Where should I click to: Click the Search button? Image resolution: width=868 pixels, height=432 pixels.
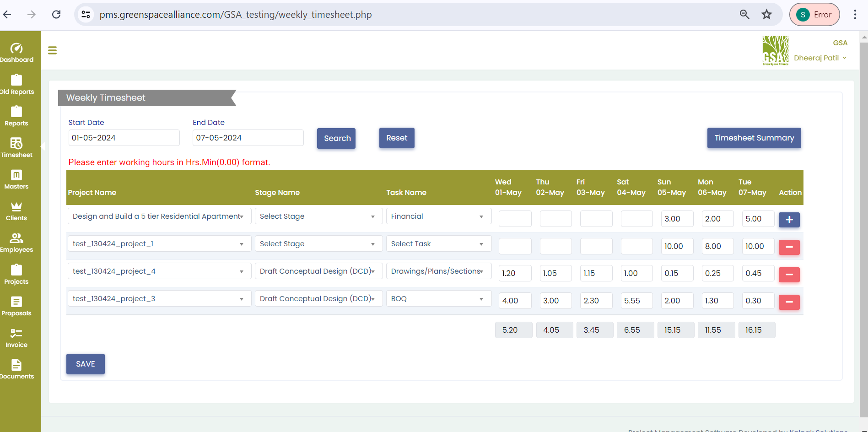click(337, 138)
